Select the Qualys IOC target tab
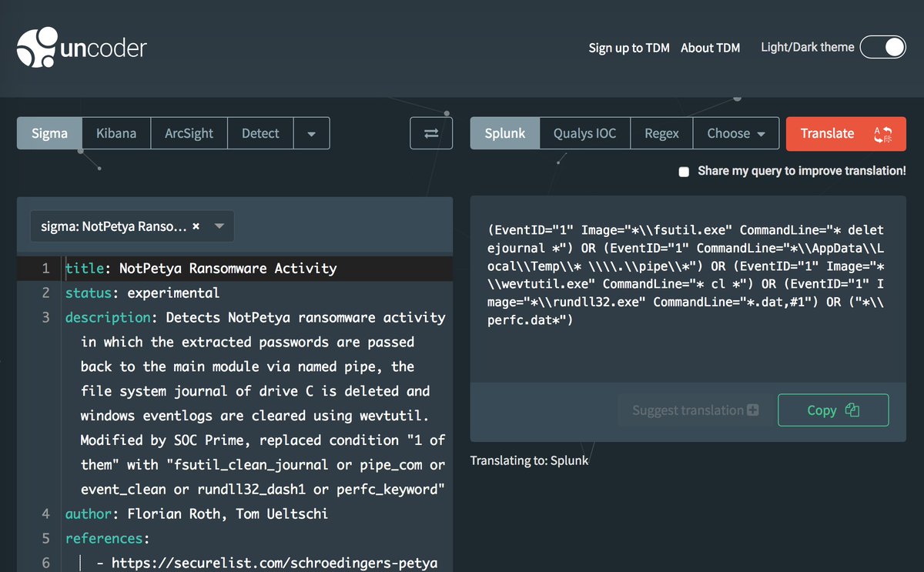The image size is (924, 572). [584, 133]
